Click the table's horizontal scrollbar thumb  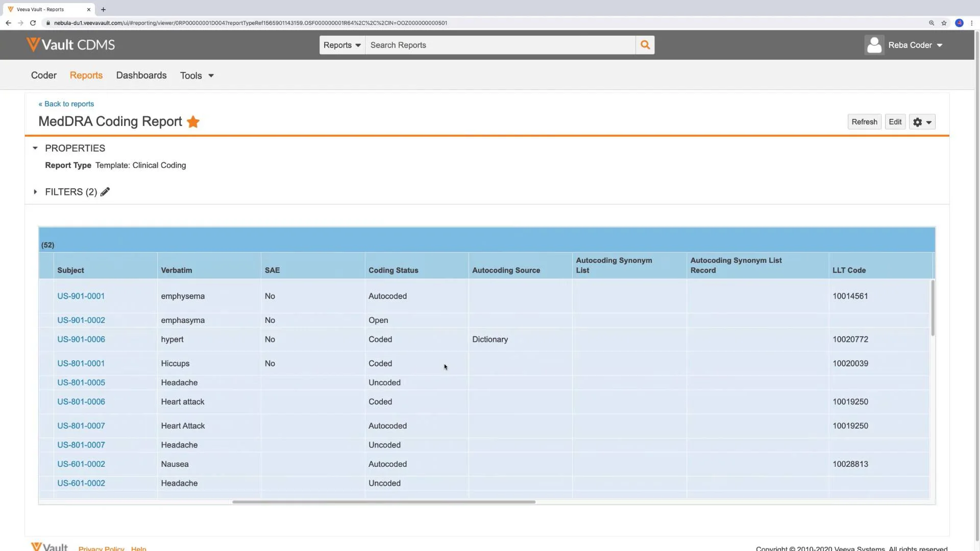pos(384,502)
